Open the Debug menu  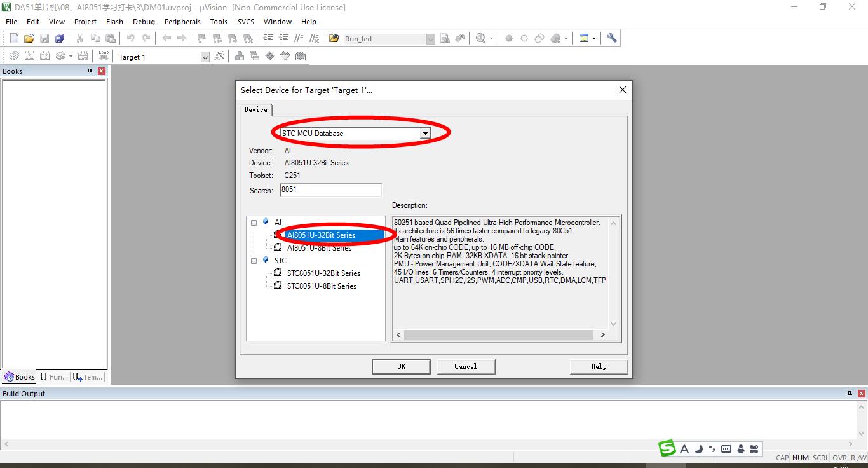coord(144,22)
